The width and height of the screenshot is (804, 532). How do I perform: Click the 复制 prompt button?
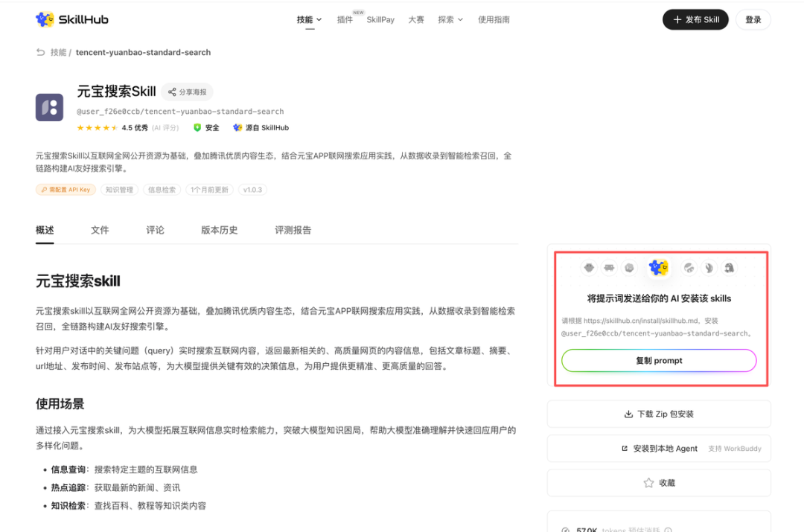pos(659,360)
